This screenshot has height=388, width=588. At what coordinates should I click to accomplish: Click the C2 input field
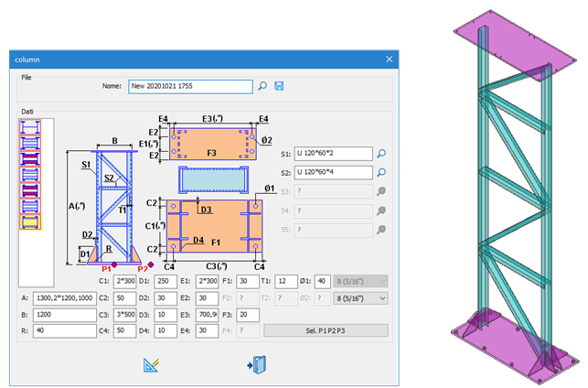pos(124,298)
